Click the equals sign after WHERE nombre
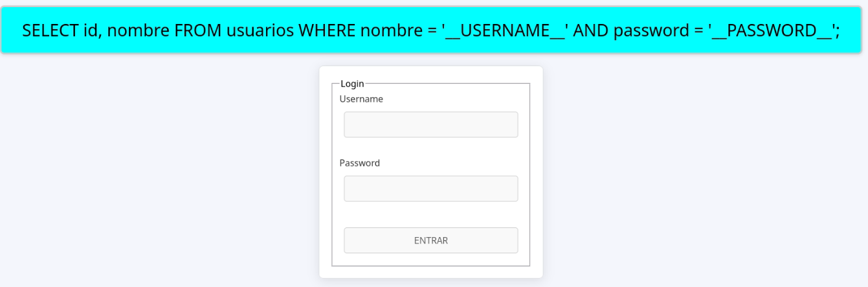Screen dimensions: 868x287 coord(429,31)
